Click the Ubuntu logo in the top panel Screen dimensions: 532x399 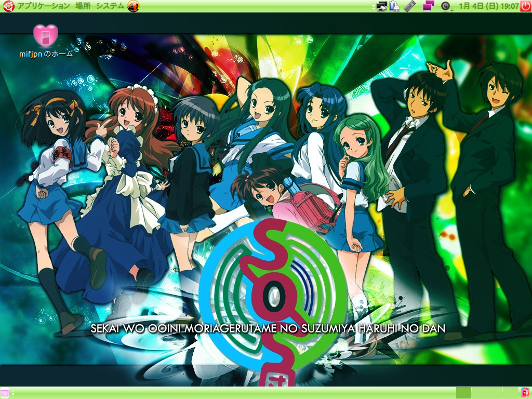[8, 6]
